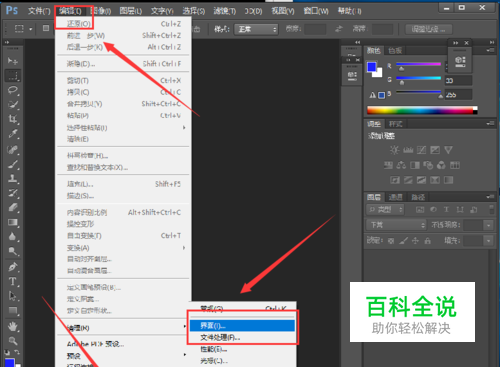Select the Blur (droplet) tool

[x=13, y=237]
